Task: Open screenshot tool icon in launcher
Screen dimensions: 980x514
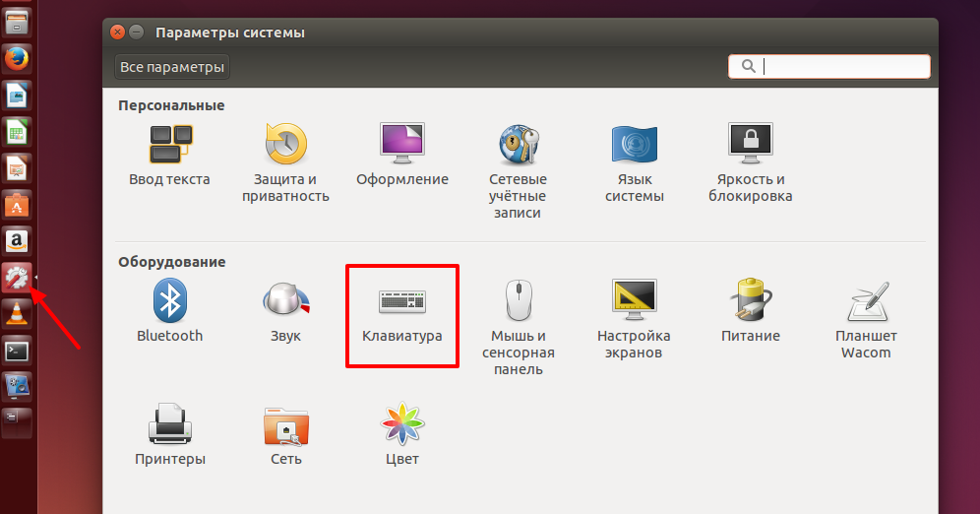Action: click(17, 387)
